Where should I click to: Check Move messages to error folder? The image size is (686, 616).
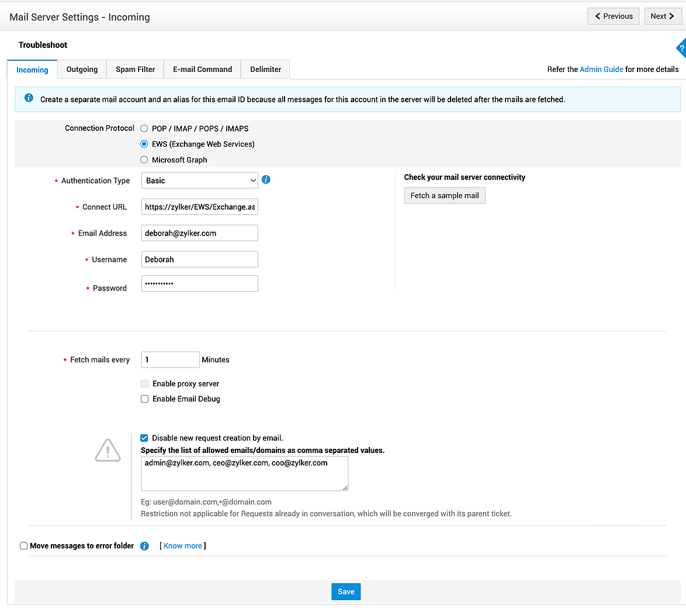click(x=24, y=546)
